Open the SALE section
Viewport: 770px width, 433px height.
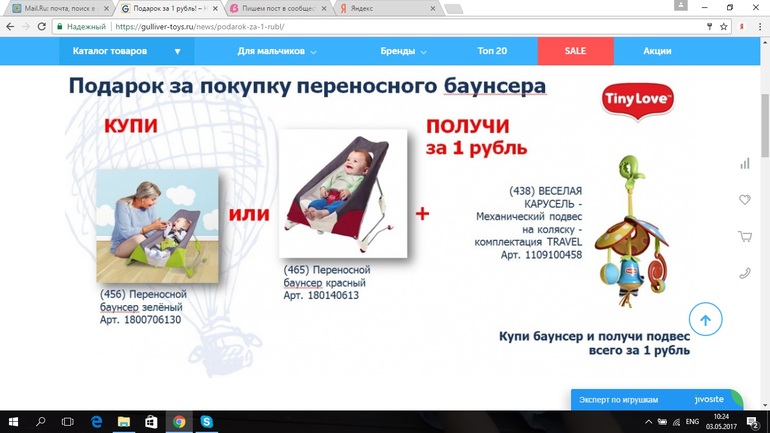click(x=575, y=51)
